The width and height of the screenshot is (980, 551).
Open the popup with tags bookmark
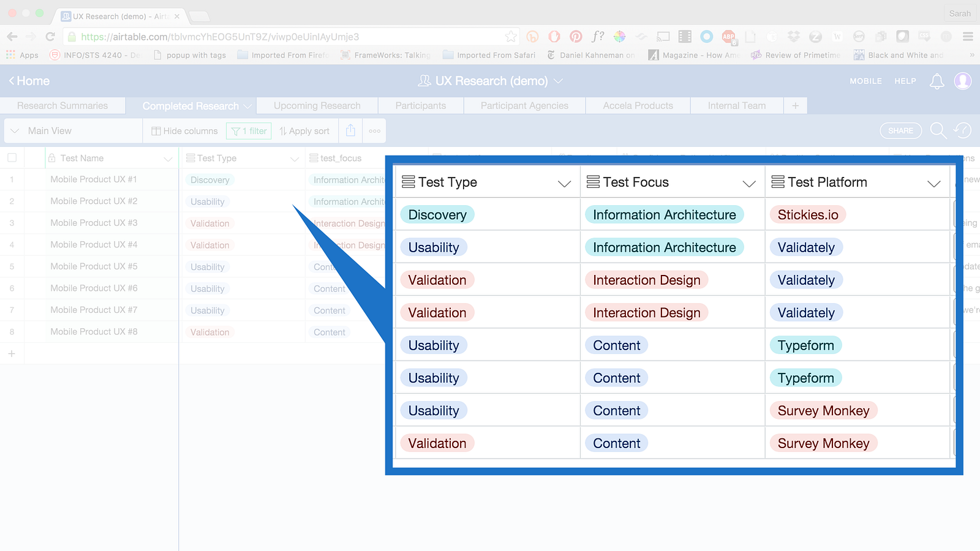(190, 55)
